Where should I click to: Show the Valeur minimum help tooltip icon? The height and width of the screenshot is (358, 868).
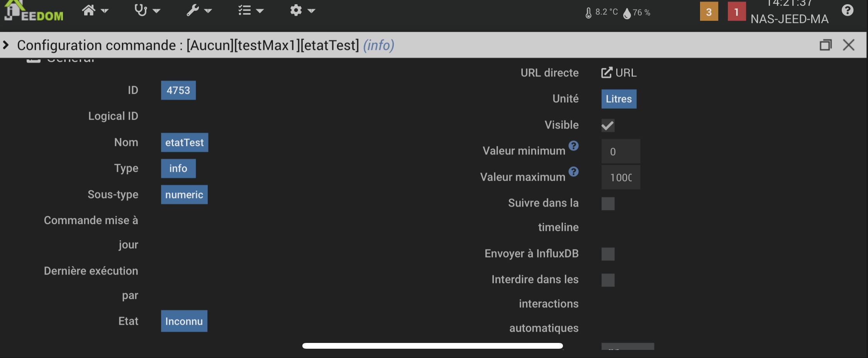click(574, 146)
